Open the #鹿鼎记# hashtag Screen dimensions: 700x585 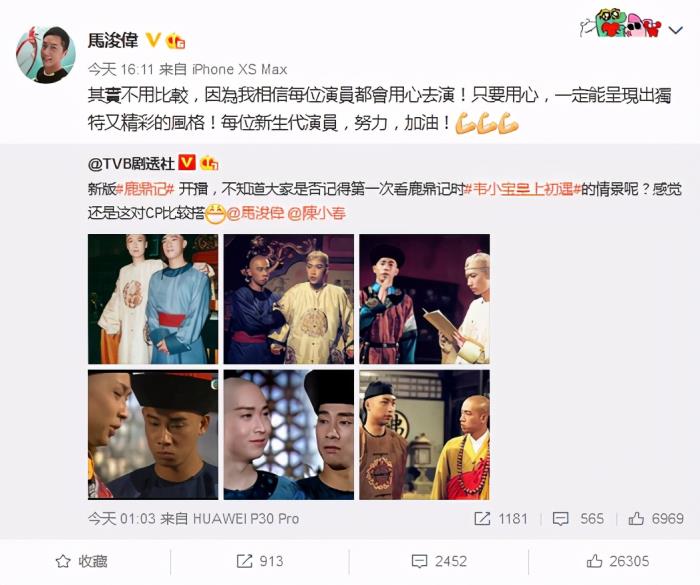point(146,189)
